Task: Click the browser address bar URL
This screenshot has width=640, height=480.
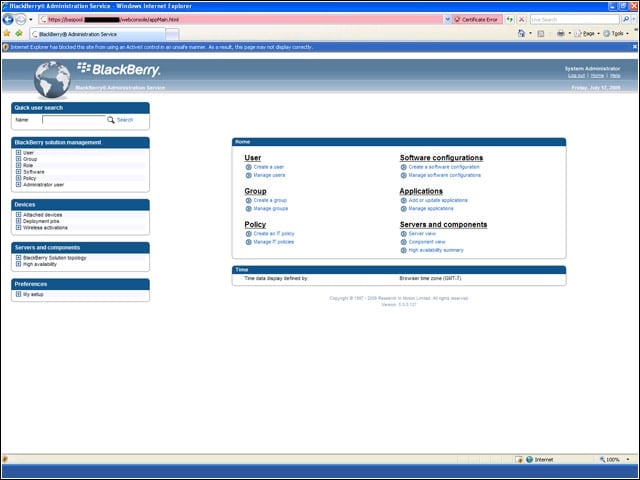Action: 241,19
